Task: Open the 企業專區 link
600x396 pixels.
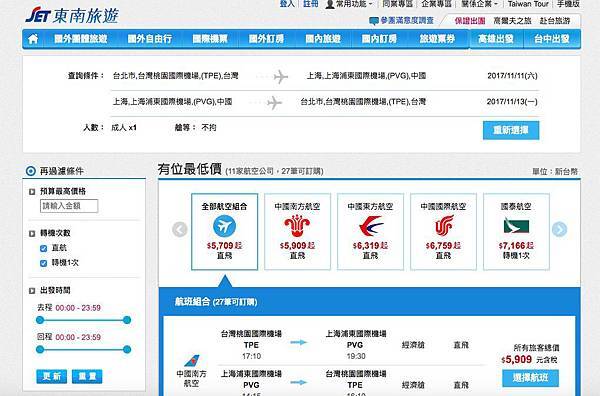Action: [437, 4]
